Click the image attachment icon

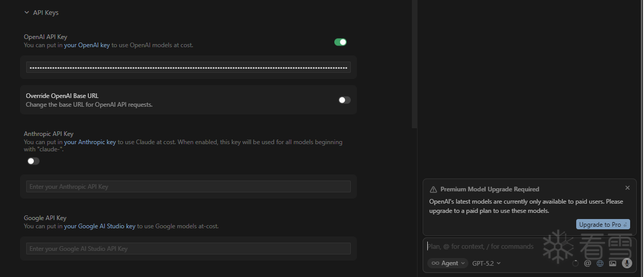613,263
